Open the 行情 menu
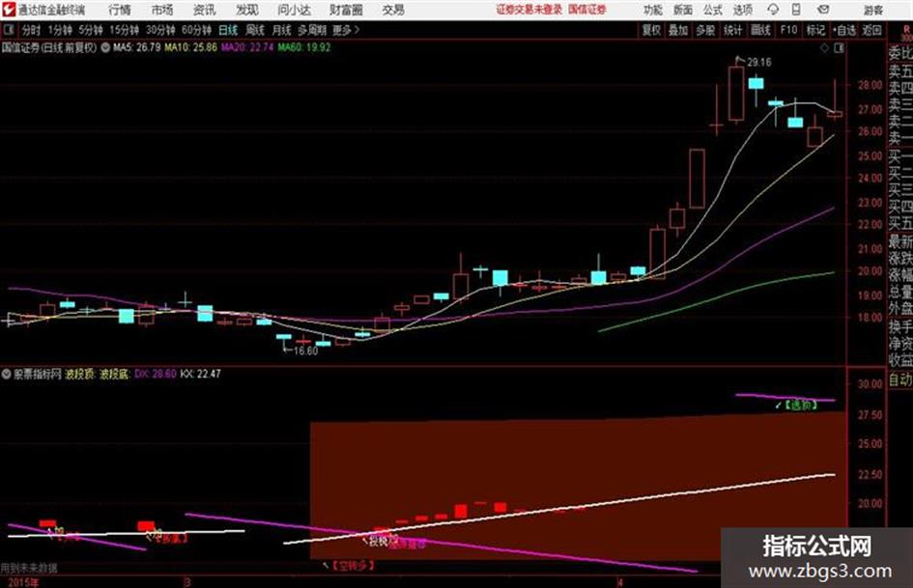This screenshot has width=913, height=588. click(120, 10)
